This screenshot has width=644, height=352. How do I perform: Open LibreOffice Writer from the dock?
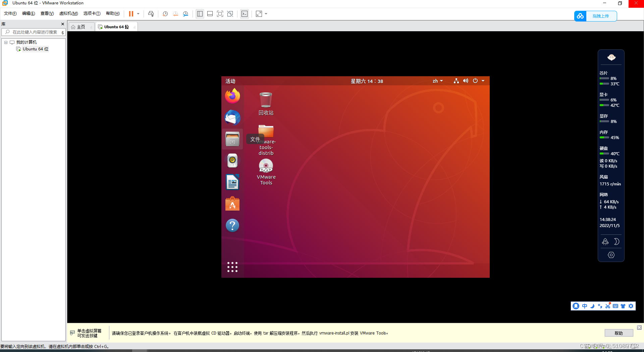click(x=232, y=182)
